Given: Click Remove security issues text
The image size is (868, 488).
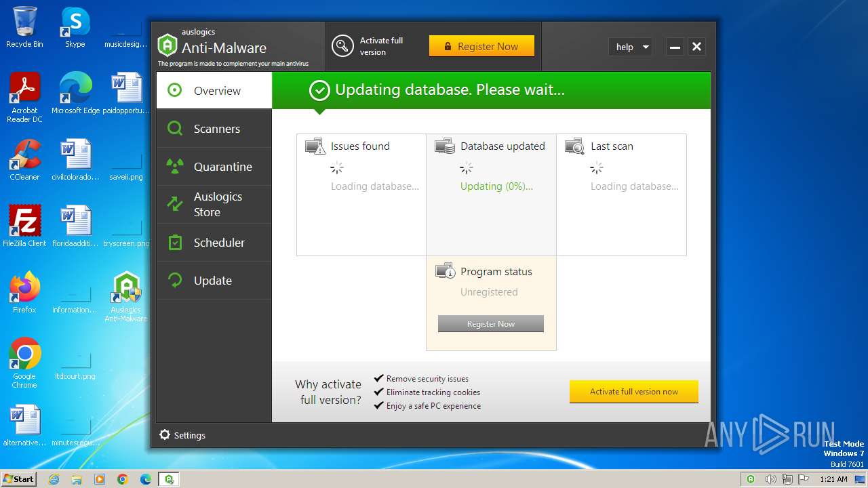Looking at the screenshot, I should (x=427, y=379).
